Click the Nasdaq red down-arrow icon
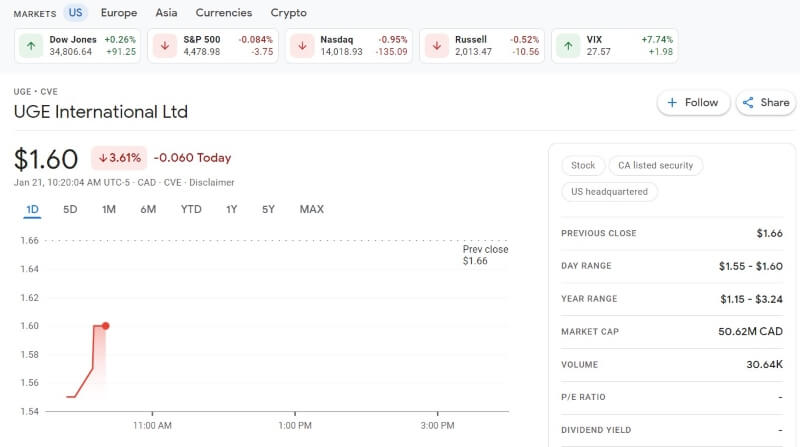The image size is (800, 447). pyautogui.click(x=302, y=46)
